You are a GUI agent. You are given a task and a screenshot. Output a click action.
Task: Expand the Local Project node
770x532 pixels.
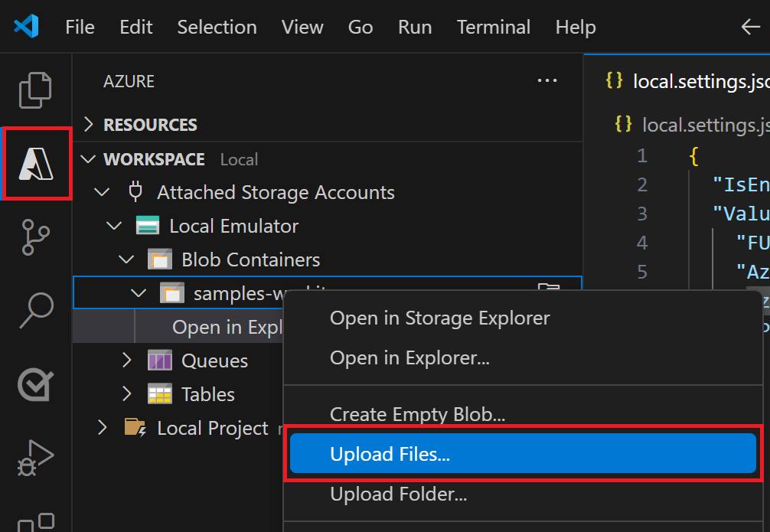(102, 427)
